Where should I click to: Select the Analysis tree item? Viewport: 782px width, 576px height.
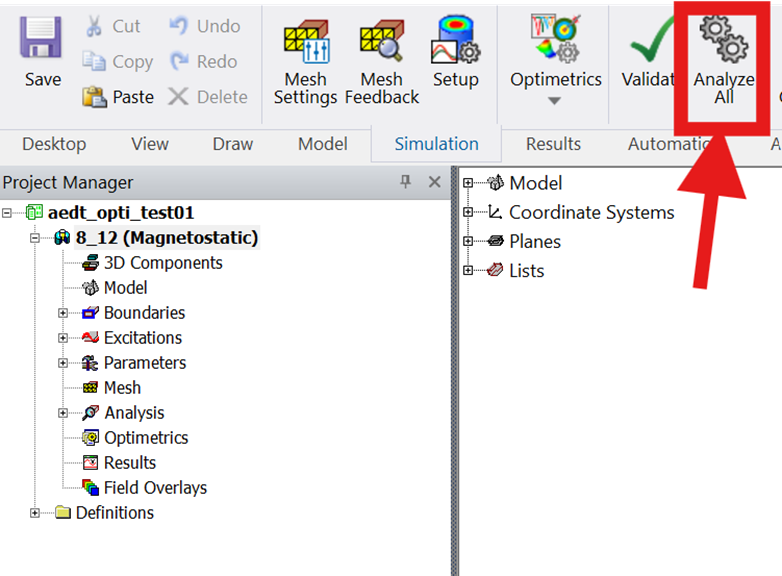[x=134, y=413]
